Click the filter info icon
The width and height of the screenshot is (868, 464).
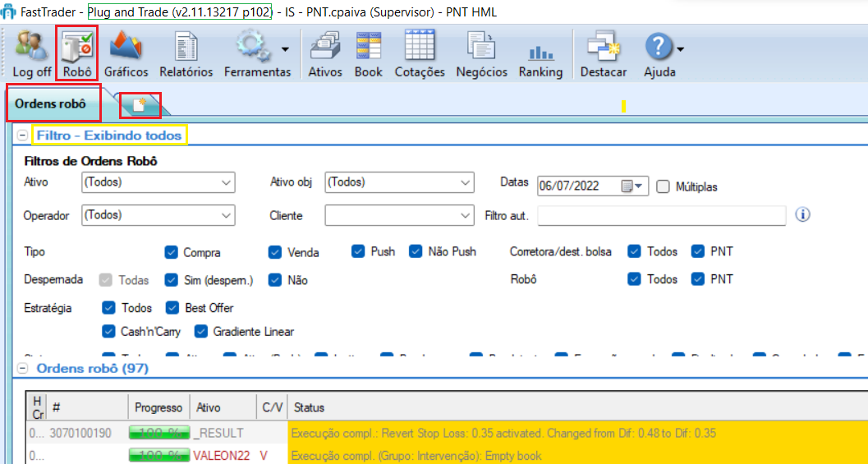[x=803, y=214]
